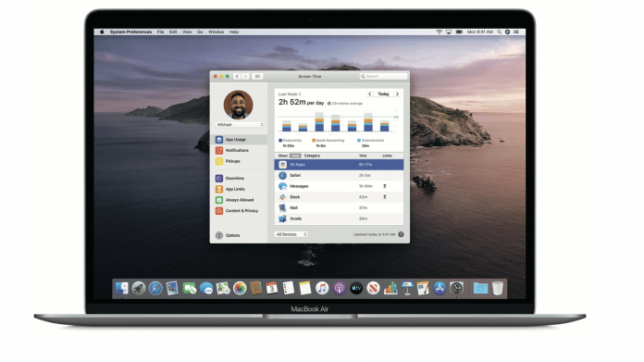Image resolution: width=644 pixels, height=362 pixels.
Task: Open Finder from the Dock
Action: pyautogui.click(x=121, y=289)
